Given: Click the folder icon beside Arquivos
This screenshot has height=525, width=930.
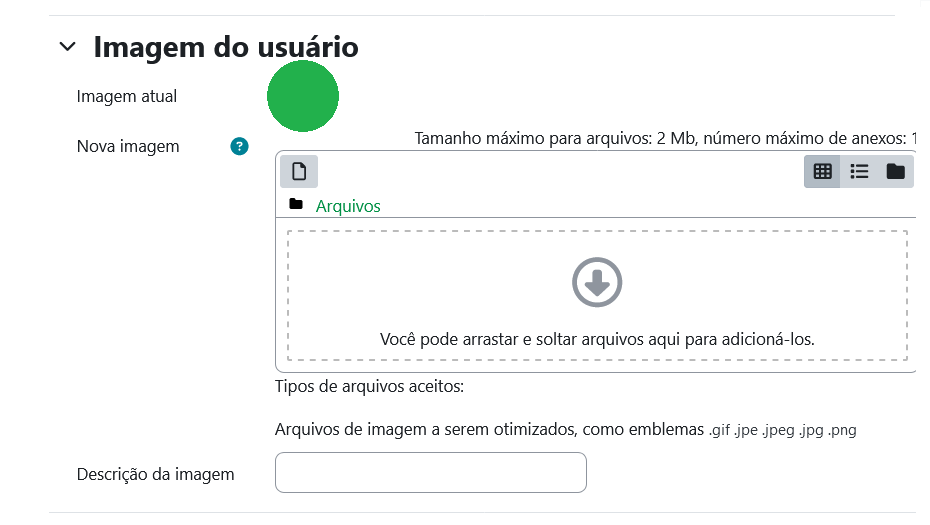Looking at the screenshot, I should (295, 205).
